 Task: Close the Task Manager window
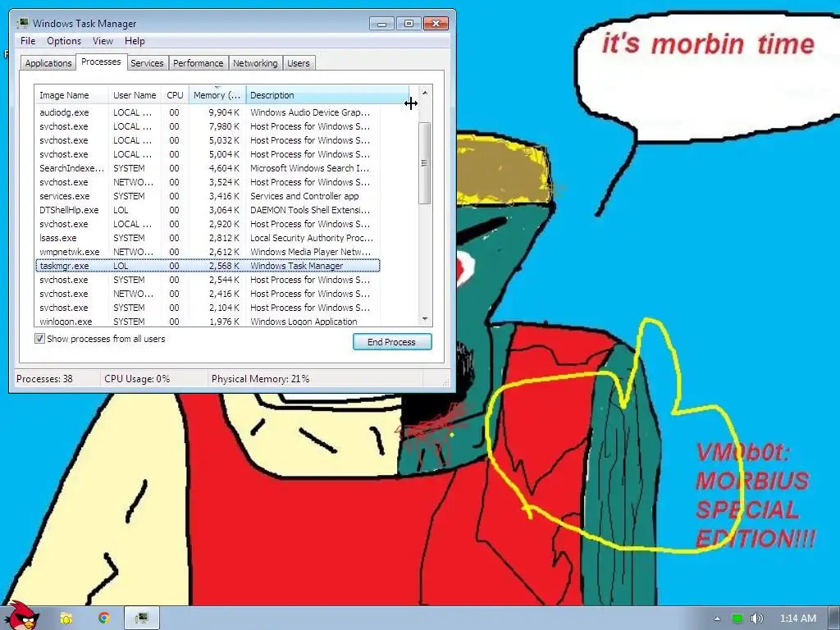(x=436, y=24)
